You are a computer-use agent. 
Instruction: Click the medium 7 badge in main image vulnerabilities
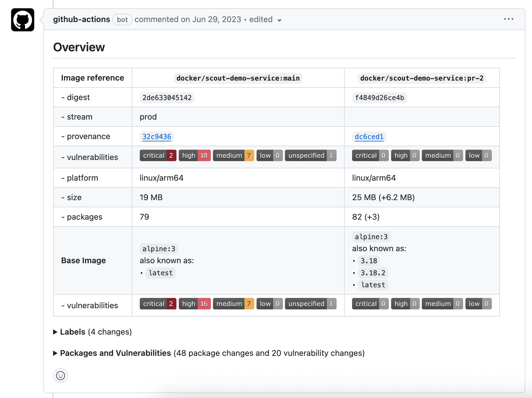[x=233, y=155]
